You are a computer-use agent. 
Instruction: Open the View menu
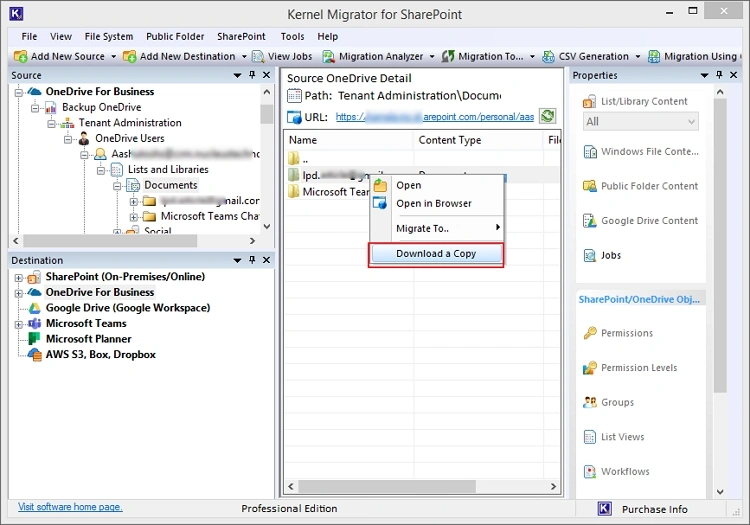click(61, 36)
